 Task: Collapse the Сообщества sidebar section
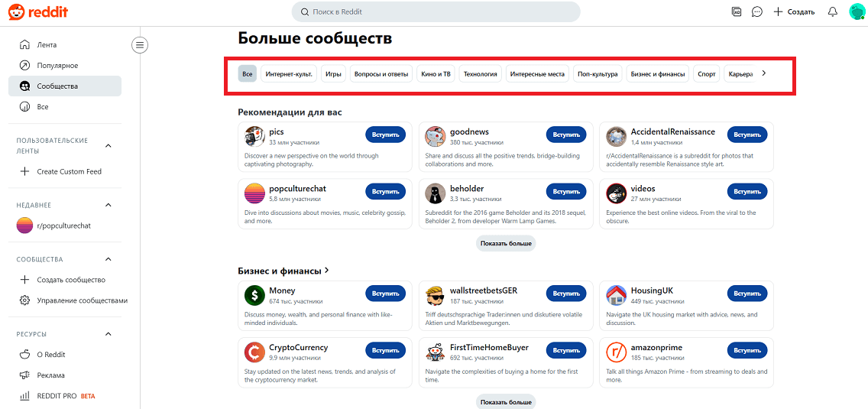(108, 259)
